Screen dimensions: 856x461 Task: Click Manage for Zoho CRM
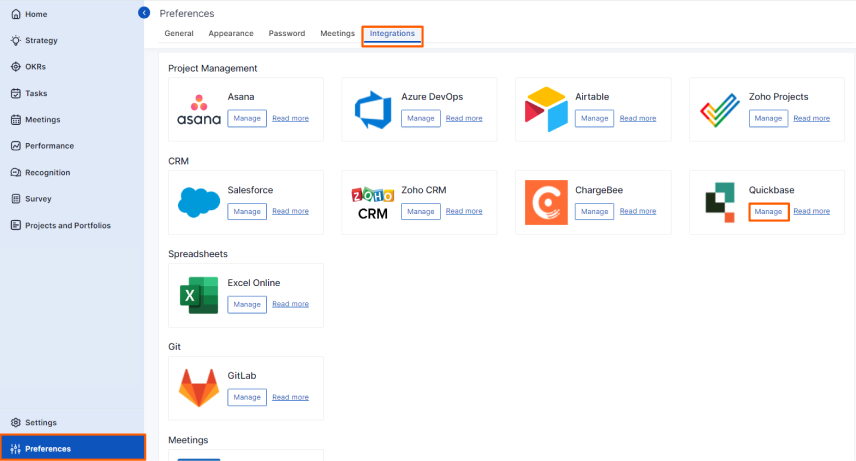(420, 211)
